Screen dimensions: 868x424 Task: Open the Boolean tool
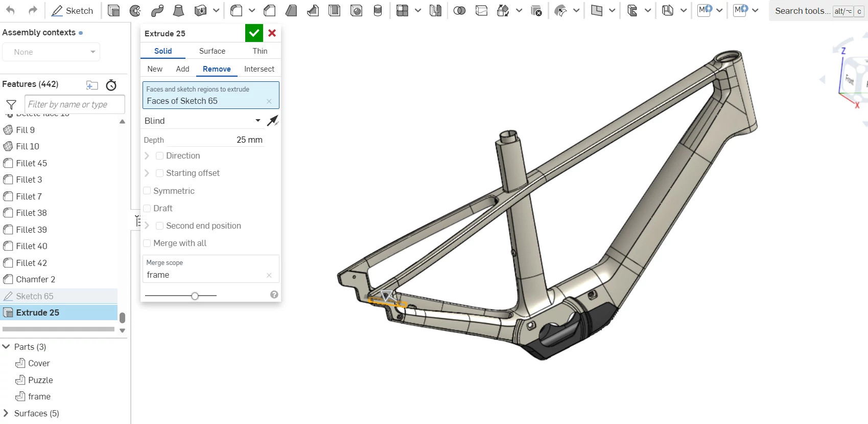(x=459, y=11)
